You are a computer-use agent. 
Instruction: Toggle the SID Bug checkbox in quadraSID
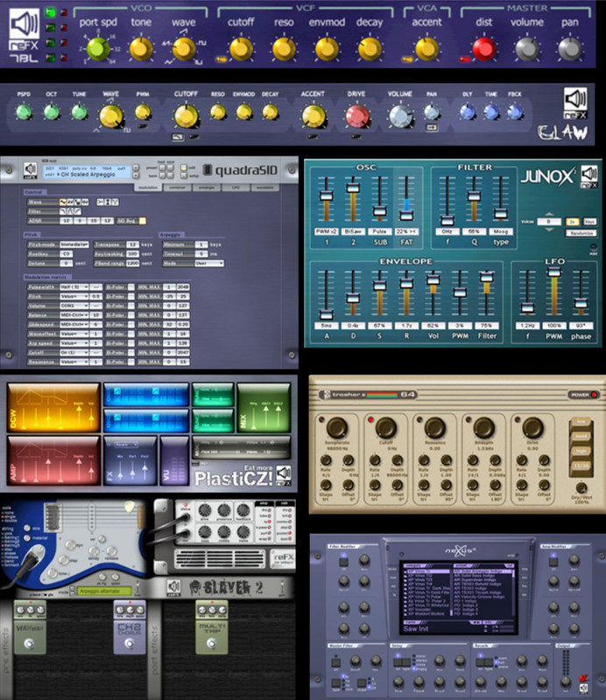click(143, 221)
